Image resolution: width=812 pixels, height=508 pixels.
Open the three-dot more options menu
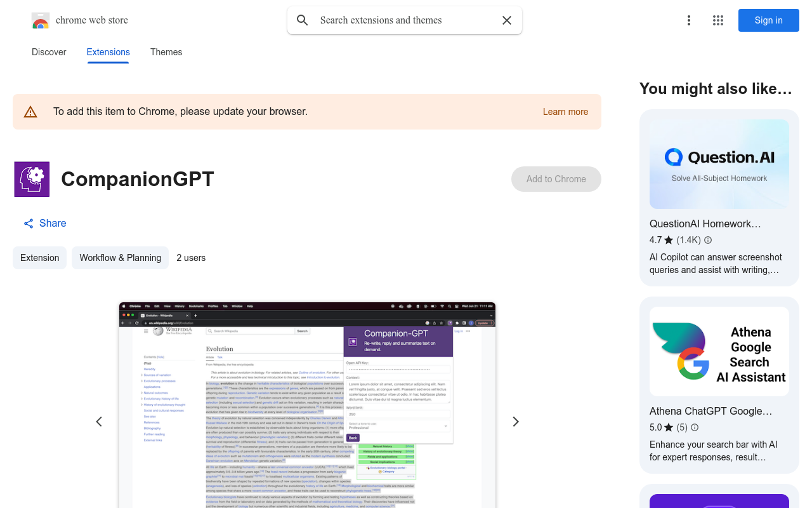pyautogui.click(x=689, y=20)
